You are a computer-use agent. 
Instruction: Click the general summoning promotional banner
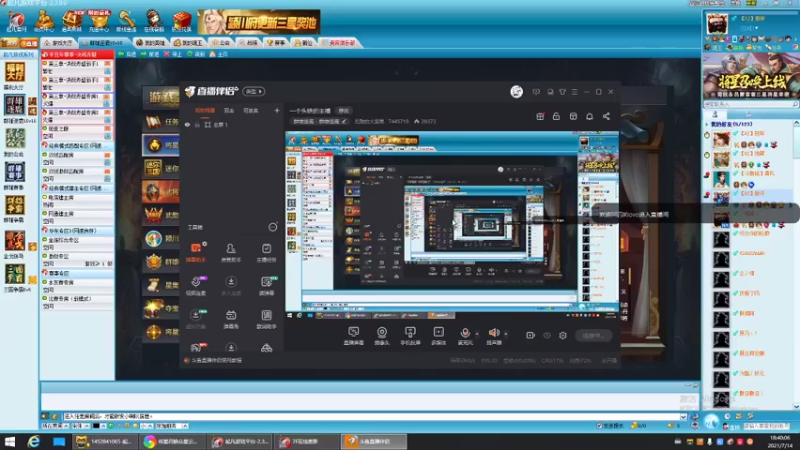751,76
